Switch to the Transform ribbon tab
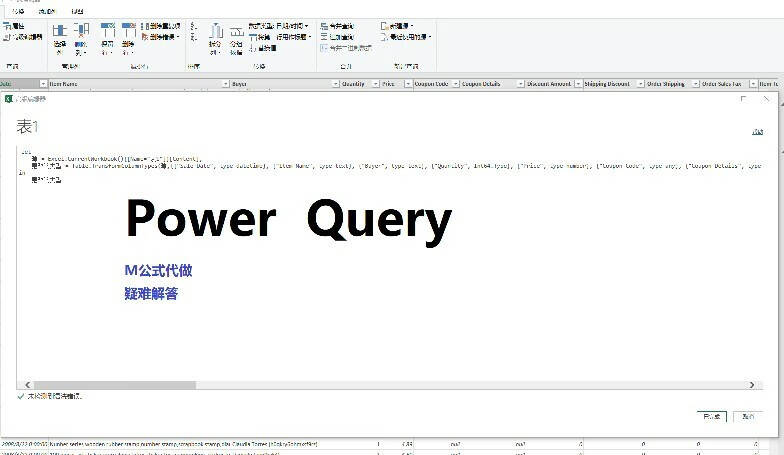 point(18,11)
